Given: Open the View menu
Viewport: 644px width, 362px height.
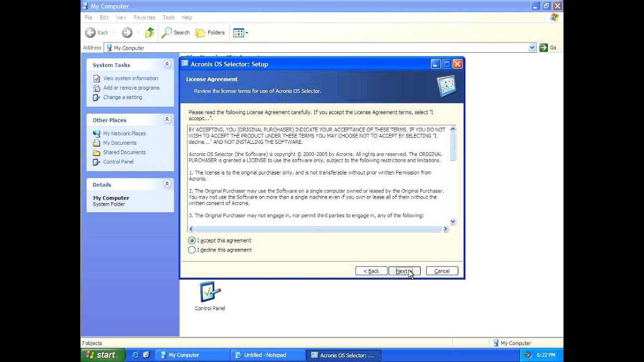Looking at the screenshot, I should click(x=121, y=18).
